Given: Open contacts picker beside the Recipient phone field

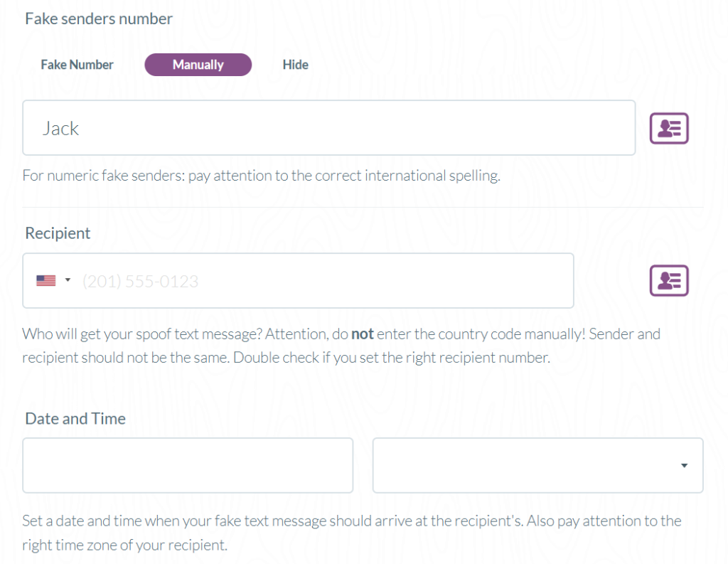Looking at the screenshot, I should [x=668, y=281].
